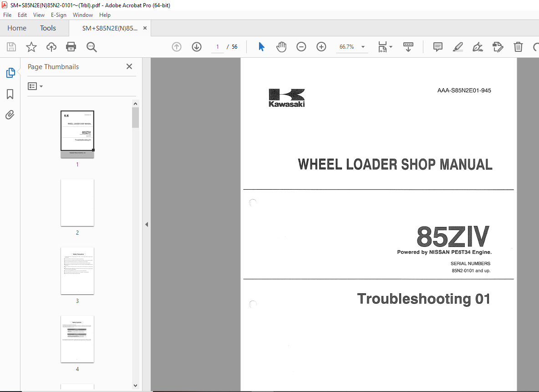Switch to the Tools tab
Screen dimensions: 539x392
(x=48, y=28)
